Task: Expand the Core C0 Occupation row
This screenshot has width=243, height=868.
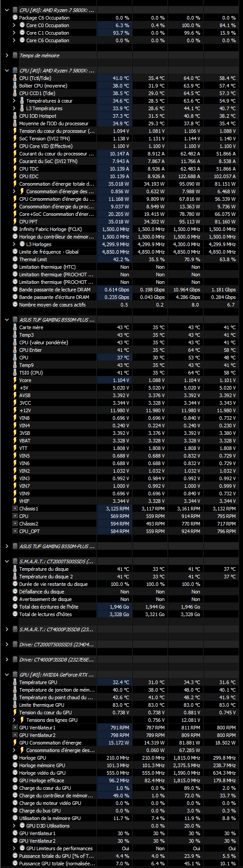Action: pos(14,25)
